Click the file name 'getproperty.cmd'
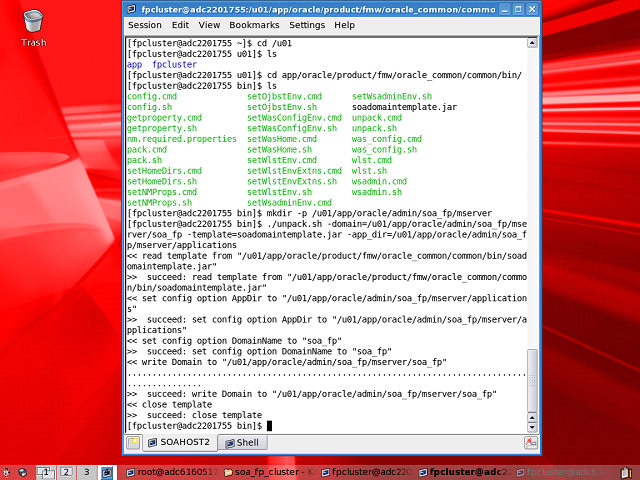This screenshot has height=480, width=640. pyautogui.click(x=164, y=118)
